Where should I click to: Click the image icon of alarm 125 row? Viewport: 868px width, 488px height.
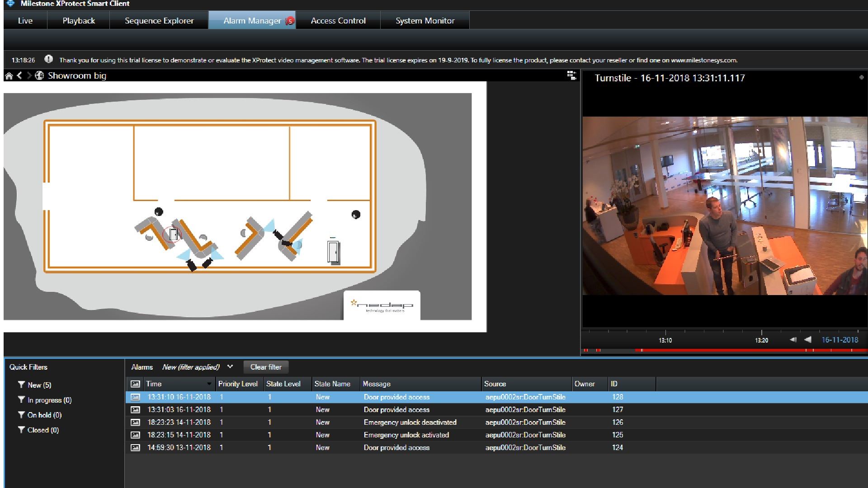coord(135,435)
